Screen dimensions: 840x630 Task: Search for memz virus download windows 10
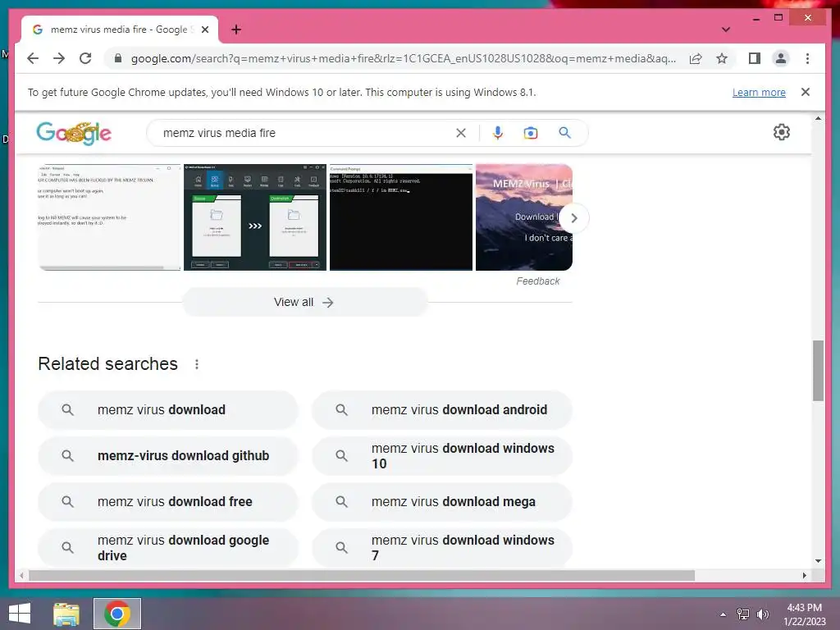(442, 456)
